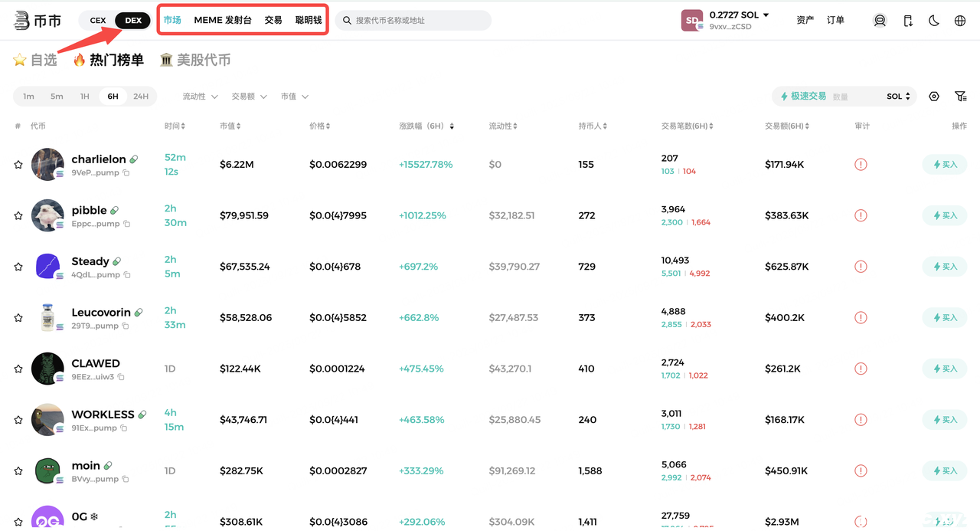
Task: Click the Steady token logo
Action: pos(47,267)
